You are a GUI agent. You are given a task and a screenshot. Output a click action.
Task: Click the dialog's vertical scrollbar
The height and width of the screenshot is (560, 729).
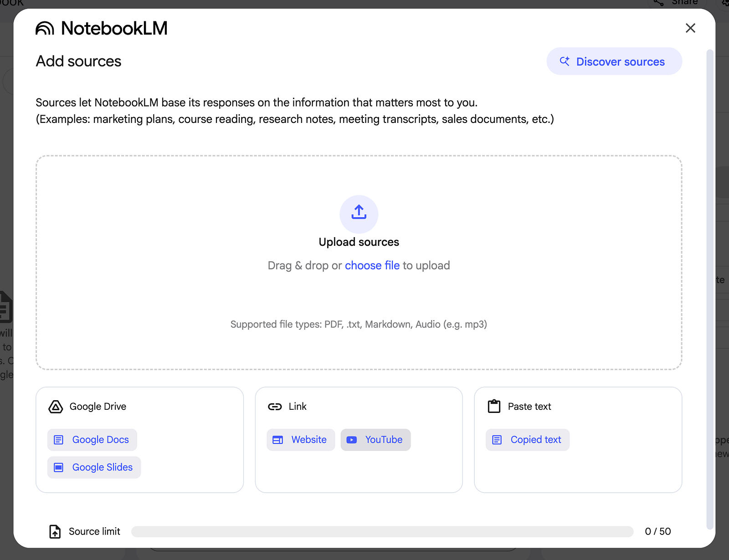(x=709, y=289)
